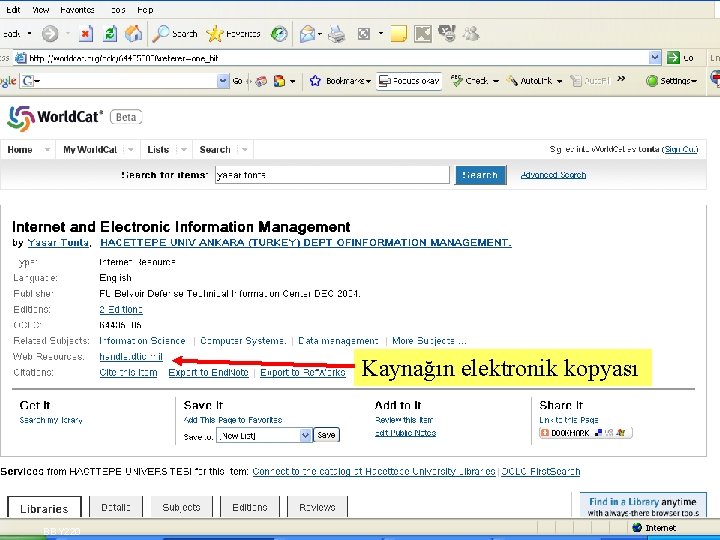The width and height of the screenshot is (720, 540).
Task: Click Edit Public Notes link
Action: point(405,433)
